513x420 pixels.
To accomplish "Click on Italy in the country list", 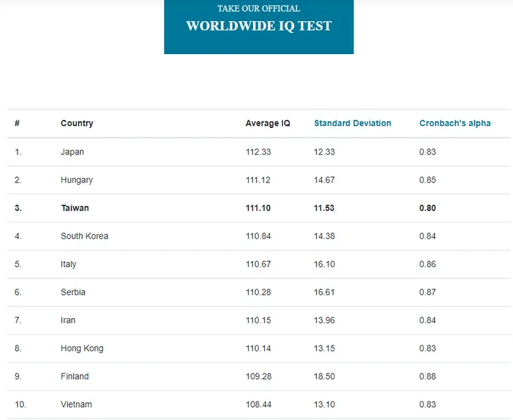I will click(68, 264).
